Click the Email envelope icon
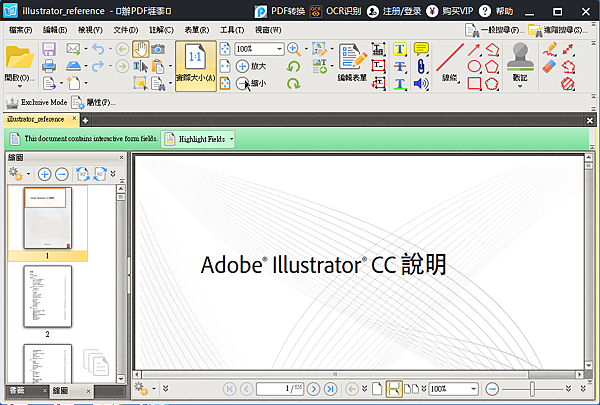Screen dimensions: 600x405 [73, 49]
